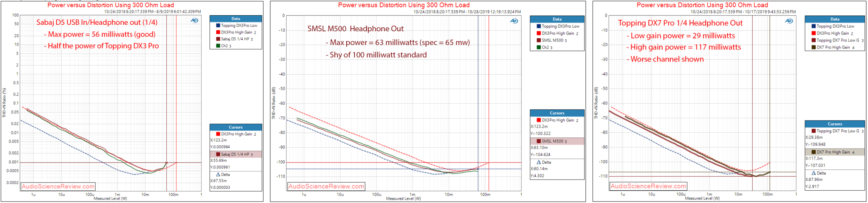The height and width of the screenshot is (203, 868).
Task: Click the timestamp ending '10/28/2019 12:19:13.924 PM'
Action: point(467,12)
